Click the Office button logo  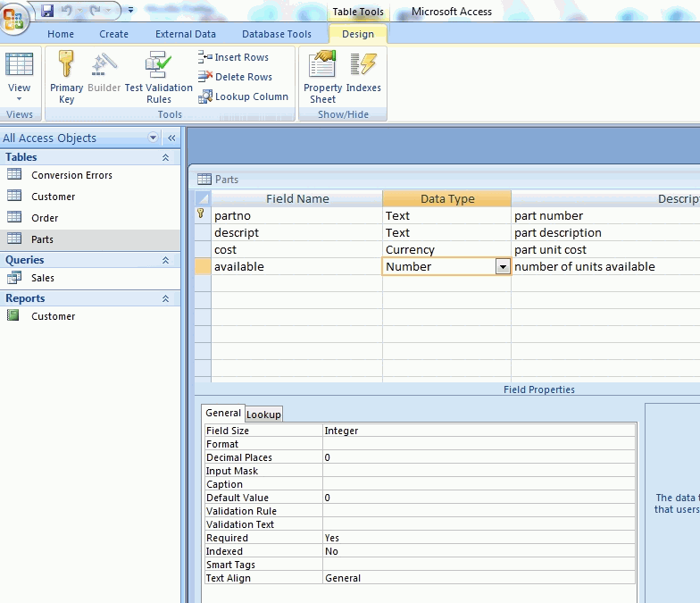tap(14, 18)
